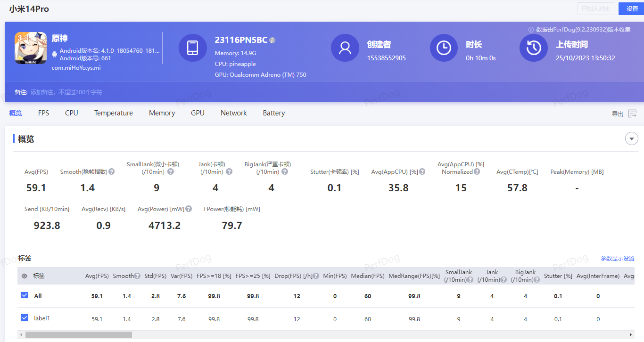This screenshot has width=644, height=342.
Task: Click the Avg(Power) value 4713.2
Action: point(165,226)
